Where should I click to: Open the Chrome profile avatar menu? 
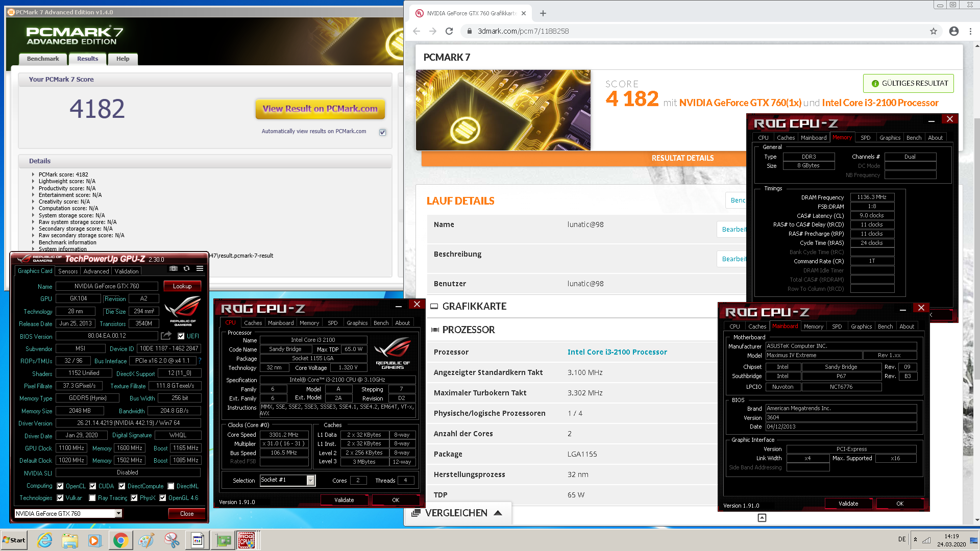pos(954,31)
